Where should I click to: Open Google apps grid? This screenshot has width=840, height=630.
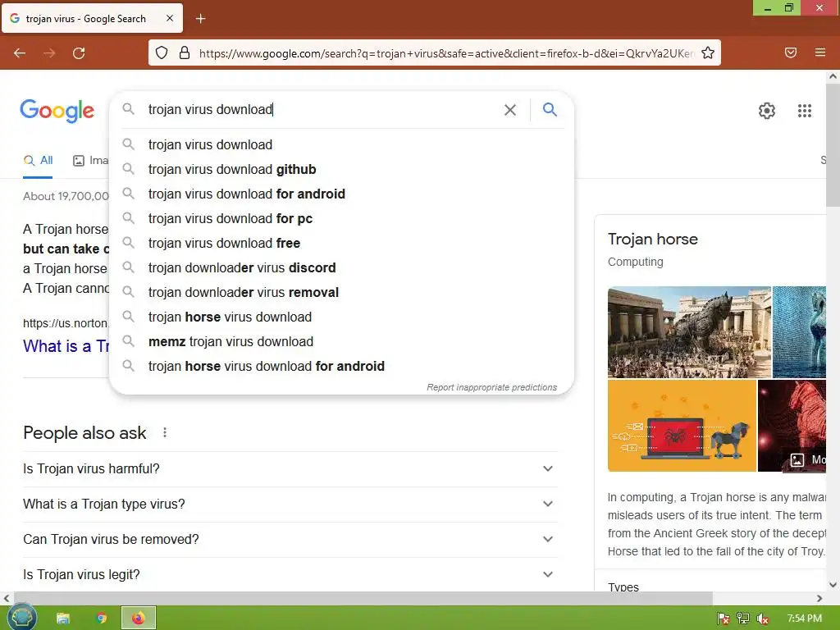click(x=805, y=111)
